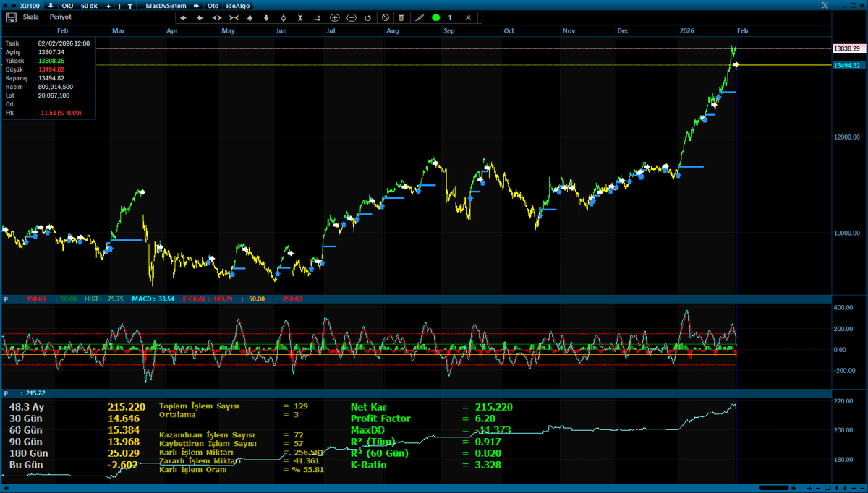The height and width of the screenshot is (493, 868).
Task: Click the HIST : -75.75 value
Action: (104, 299)
